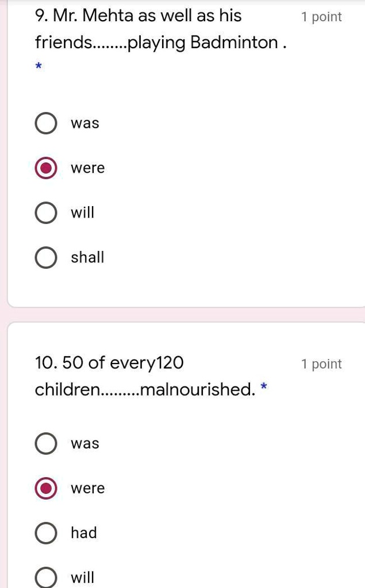This screenshot has height=588, width=365.
Task: Click the required asterisk after 'malnourished.'
Action: click(264, 385)
